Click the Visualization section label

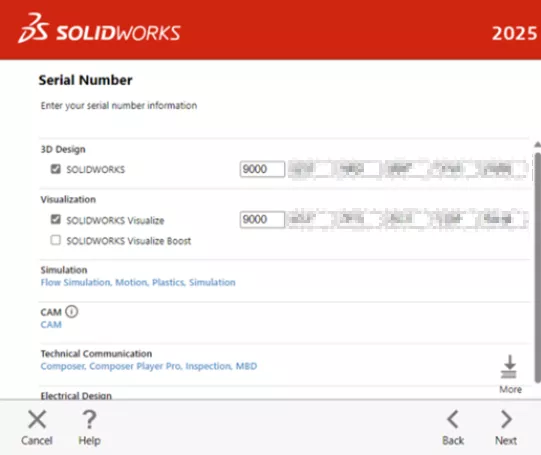68,199
